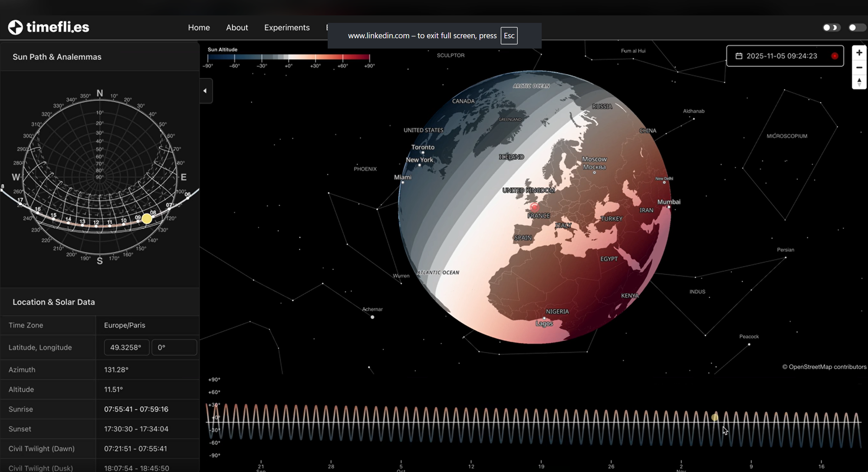Open OpenStreetMap contributors attribution link
This screenshot has height=472, width=868.
point(827,367)
